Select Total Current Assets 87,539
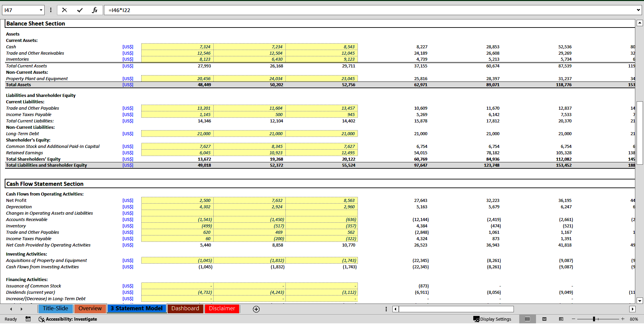The image size is (644, 324). 565,66
